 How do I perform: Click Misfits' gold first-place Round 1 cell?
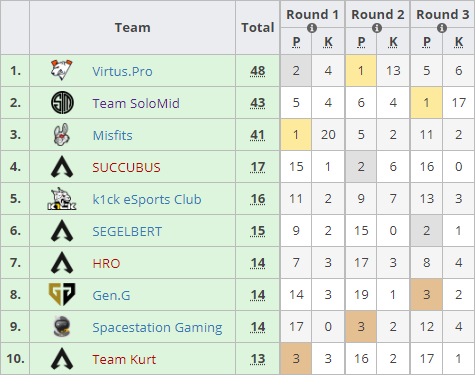click(x=296, y=135)
